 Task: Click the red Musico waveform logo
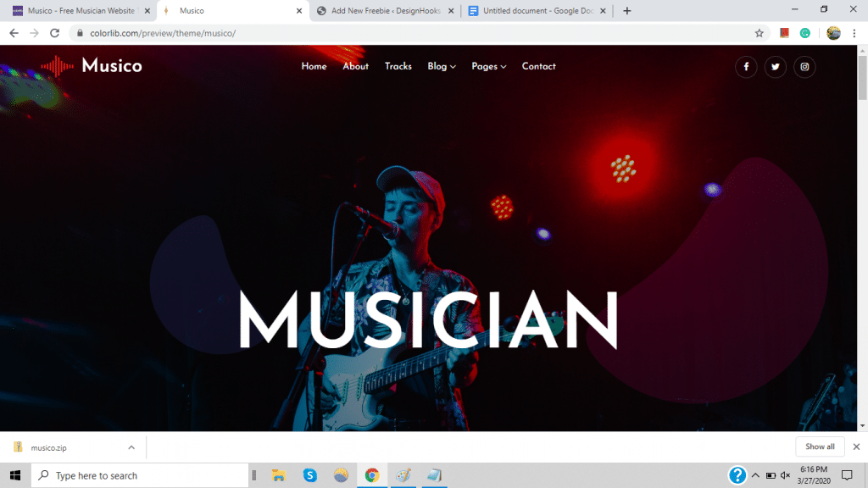click(58, 67)
